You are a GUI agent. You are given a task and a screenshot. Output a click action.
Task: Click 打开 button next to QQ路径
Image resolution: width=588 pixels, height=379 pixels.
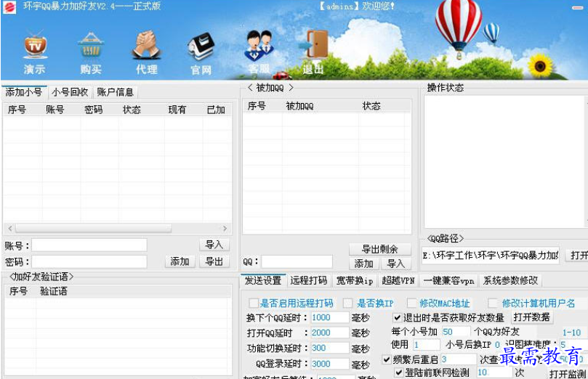pos(578,256)
